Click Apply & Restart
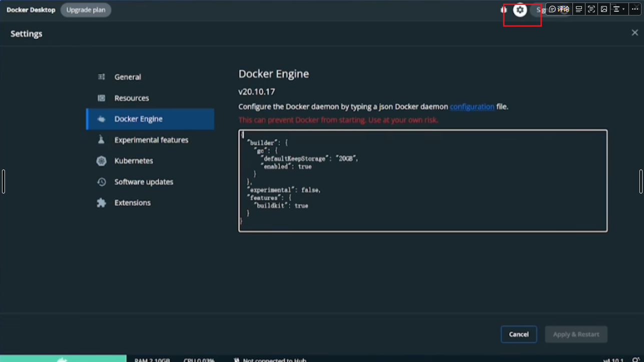Viewport: 644px width, 362px height. click(576, 334)
